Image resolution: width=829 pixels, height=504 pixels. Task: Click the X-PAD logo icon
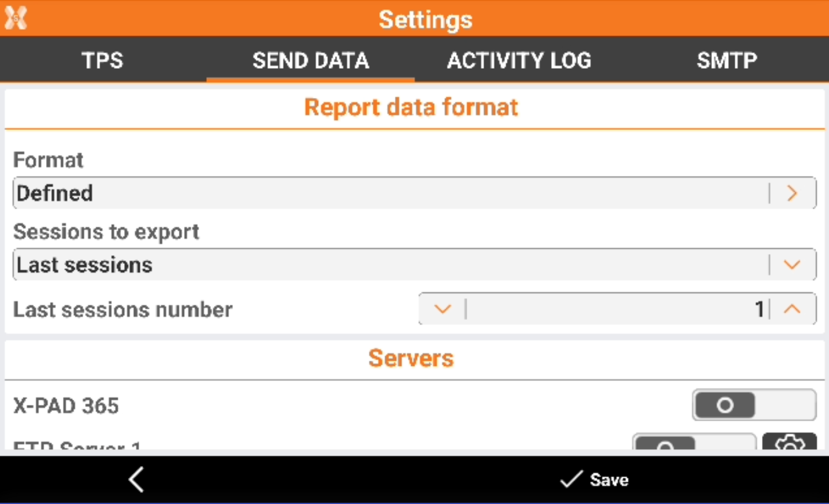(16, 18)
